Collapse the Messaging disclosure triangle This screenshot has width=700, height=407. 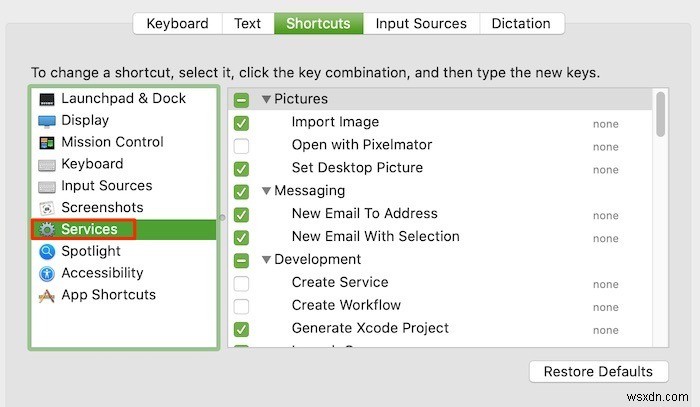[x=266, y=191]
